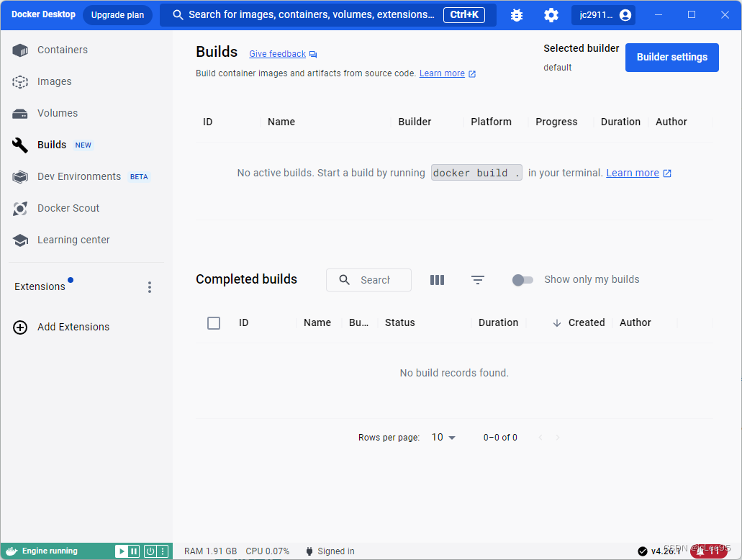Select the Builds wrench icon

pos(20,145)
